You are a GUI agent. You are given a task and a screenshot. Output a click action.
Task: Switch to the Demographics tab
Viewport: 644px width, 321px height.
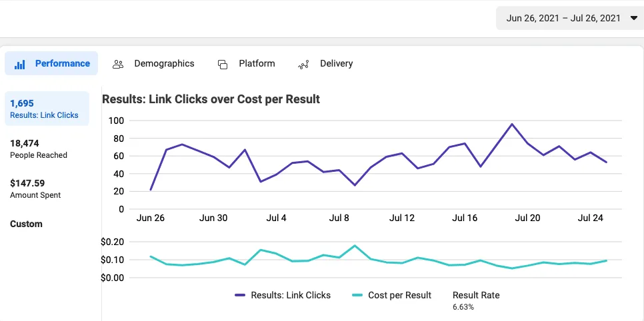[x=164, y=64]
